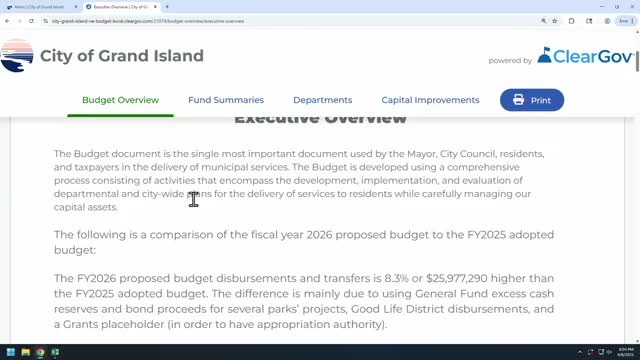Close the Executive Overview tab
The image size is (640, 360).
click(155, 7)
